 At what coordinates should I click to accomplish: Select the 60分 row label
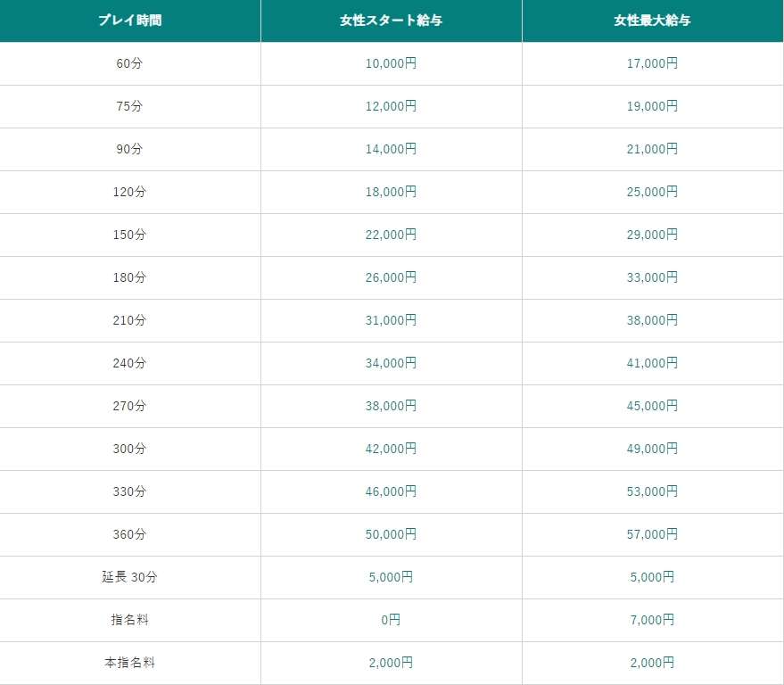pos(129,63)
